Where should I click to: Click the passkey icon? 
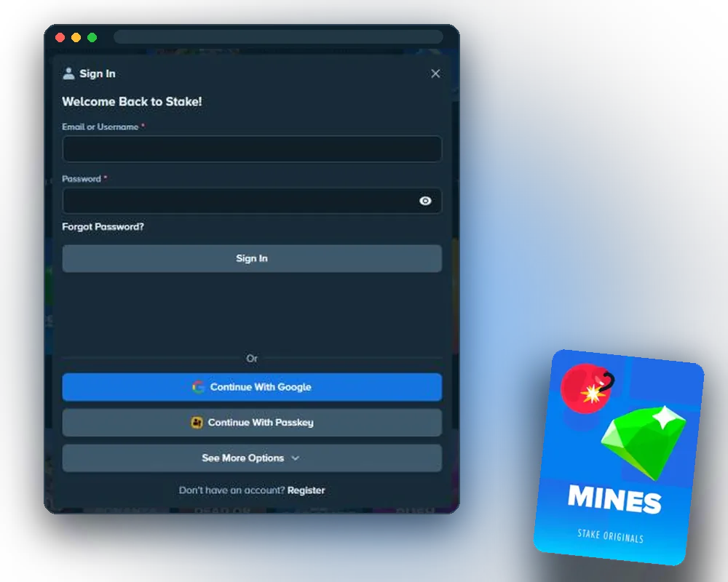coord(197,423)
